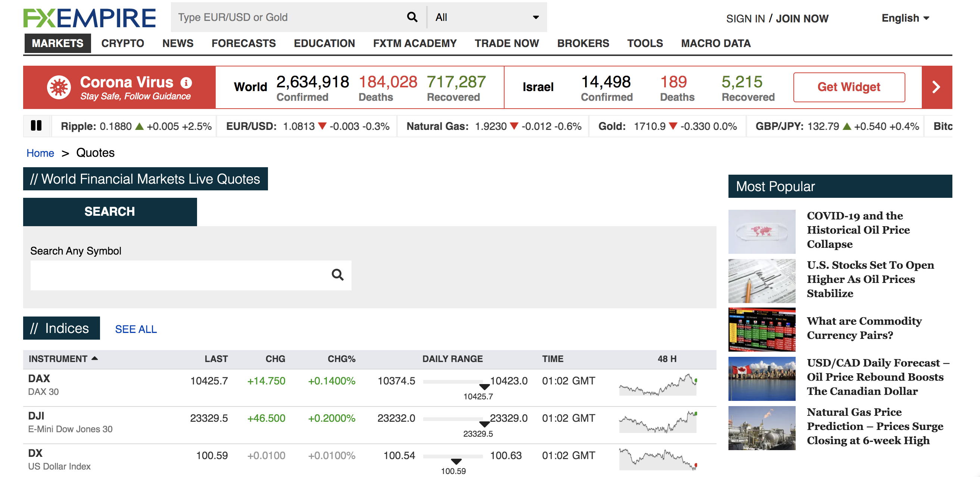This screenshot has width=980, height=477.
Task: Click the Get Widget button
Action: tap(849, 87)
